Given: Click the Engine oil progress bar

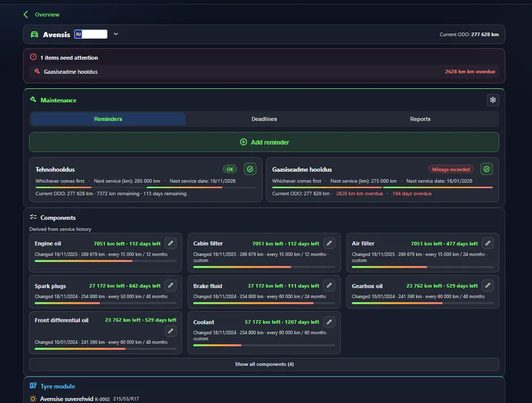Looking at the screenshot, I should [105, 261].
